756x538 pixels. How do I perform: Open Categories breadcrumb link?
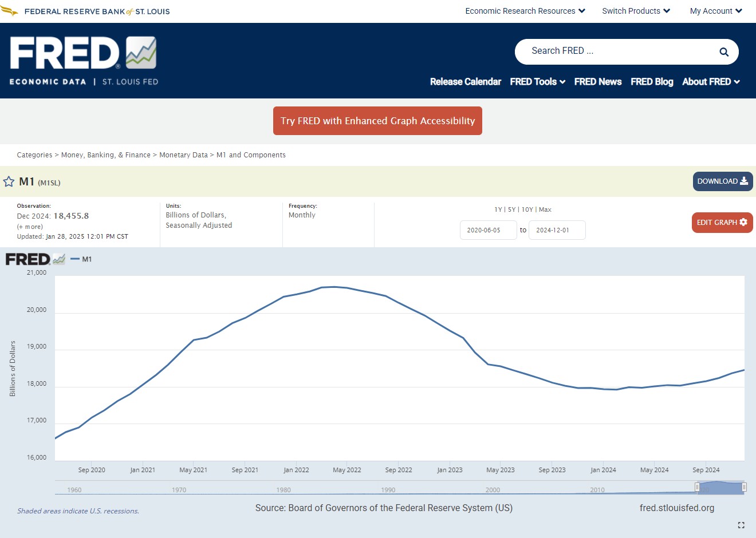click(34, 155)
